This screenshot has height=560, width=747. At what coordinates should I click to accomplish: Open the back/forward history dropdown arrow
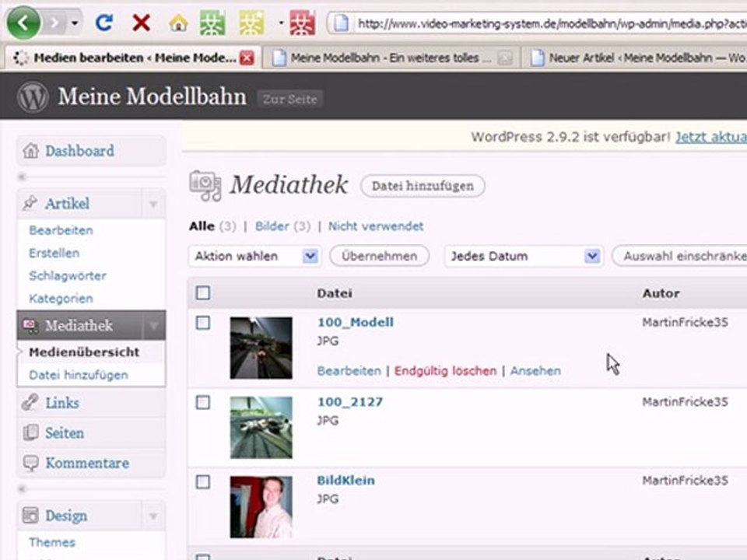coord(75,23)
